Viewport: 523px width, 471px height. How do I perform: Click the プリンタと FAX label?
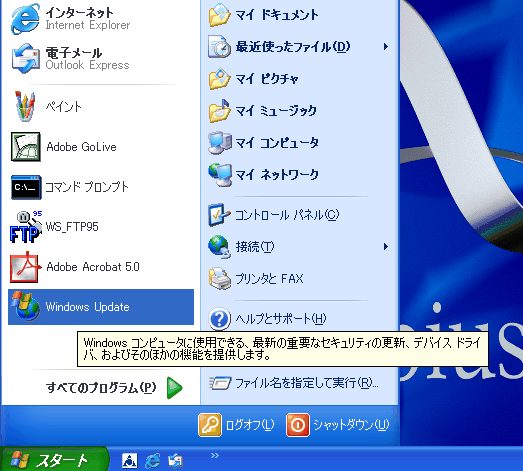(270, 279)
